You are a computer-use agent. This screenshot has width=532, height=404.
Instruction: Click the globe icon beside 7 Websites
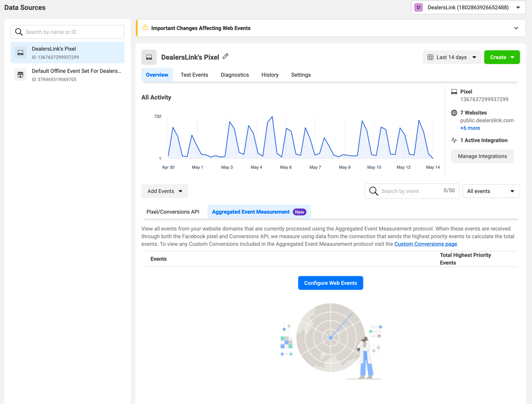coord(454,113)
